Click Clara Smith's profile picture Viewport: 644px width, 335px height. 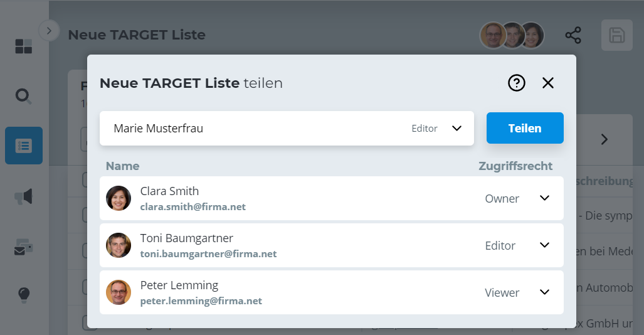pyautogui.click(x=119, y=198)
